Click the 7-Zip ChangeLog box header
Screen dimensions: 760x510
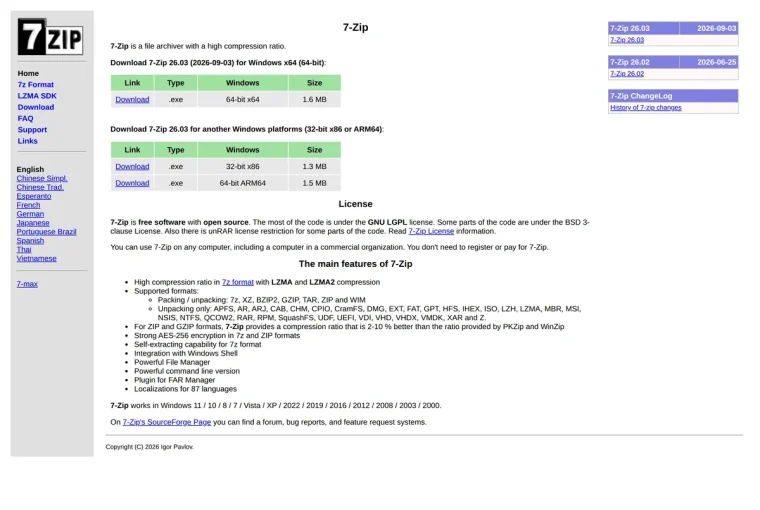coord(673,96)
